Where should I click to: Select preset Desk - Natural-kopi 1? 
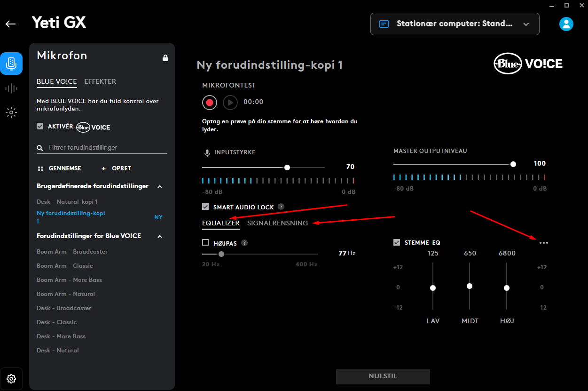[x=67, y=202]
